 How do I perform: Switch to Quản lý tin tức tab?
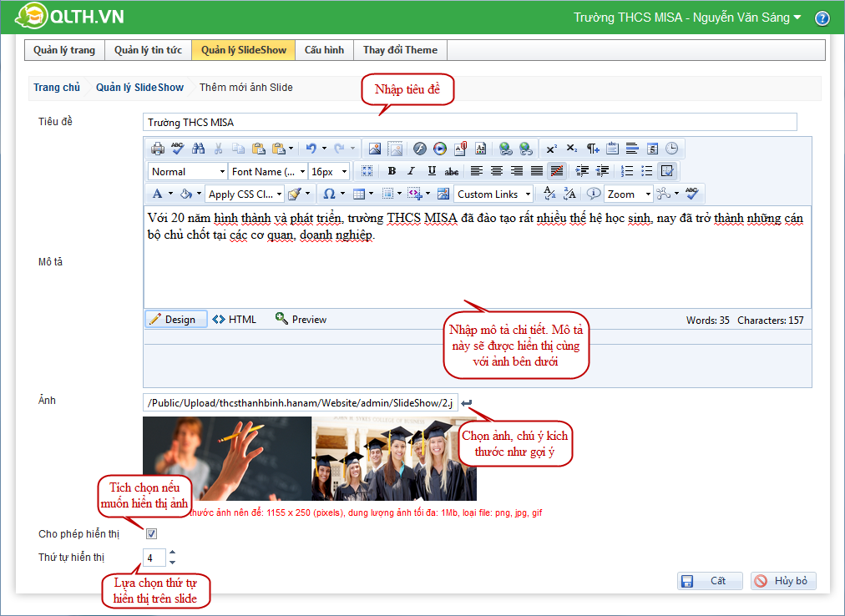(148, 50)
